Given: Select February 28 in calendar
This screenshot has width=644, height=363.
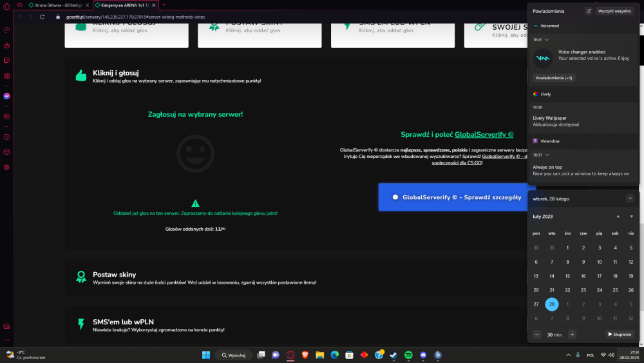Looking at the screenshot, I should 552,304.
